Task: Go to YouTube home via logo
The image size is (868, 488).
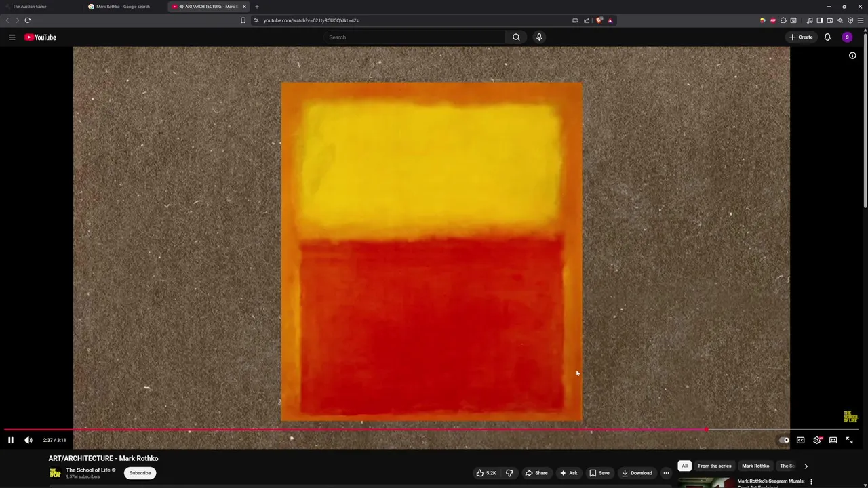Action: point(41,37)
